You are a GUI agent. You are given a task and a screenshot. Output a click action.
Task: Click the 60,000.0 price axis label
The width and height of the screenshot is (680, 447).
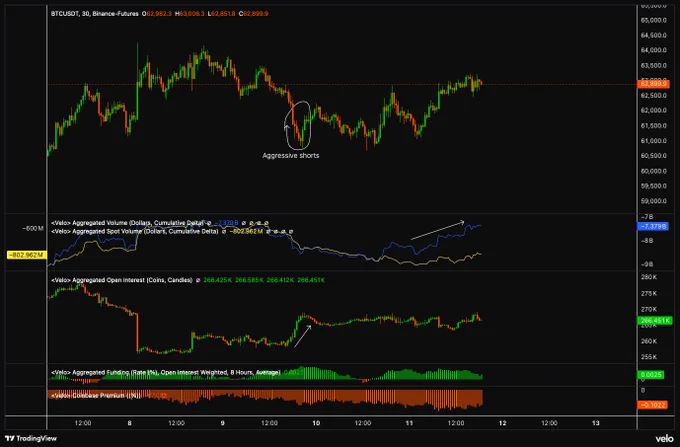[654, 171]
